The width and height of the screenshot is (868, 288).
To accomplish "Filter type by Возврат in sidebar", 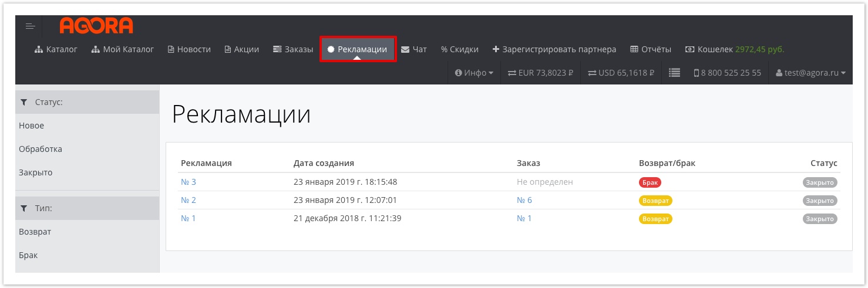I will (87, 232).
